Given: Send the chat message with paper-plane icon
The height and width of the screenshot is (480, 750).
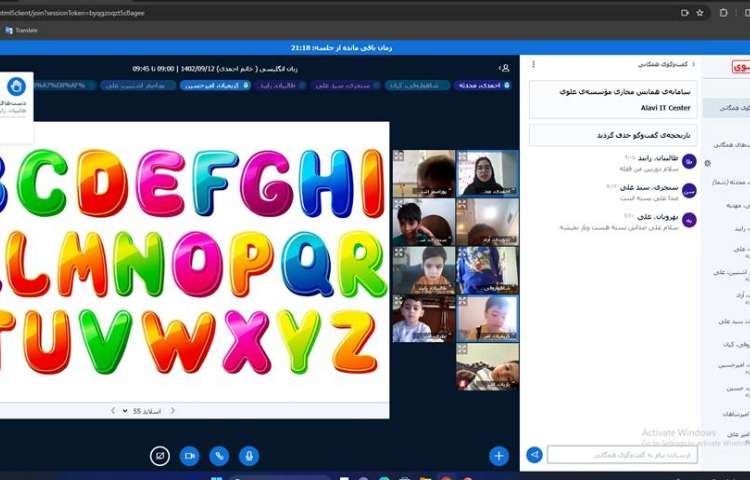Looking at the screenshot, I should click(x=534, y=455).
